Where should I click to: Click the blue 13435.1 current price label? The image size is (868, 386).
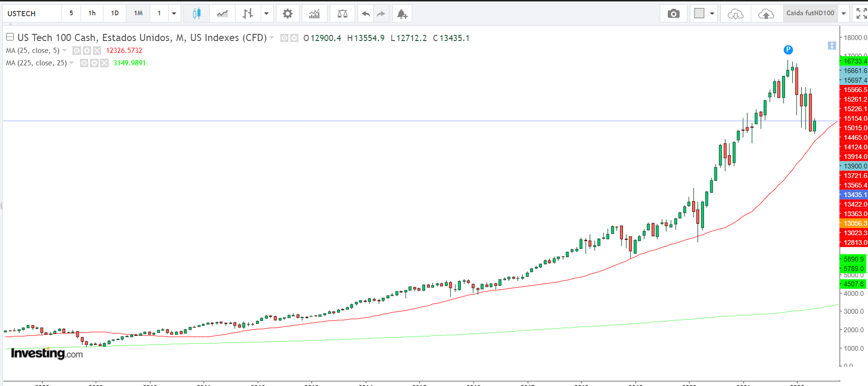[x=854, y=195]
